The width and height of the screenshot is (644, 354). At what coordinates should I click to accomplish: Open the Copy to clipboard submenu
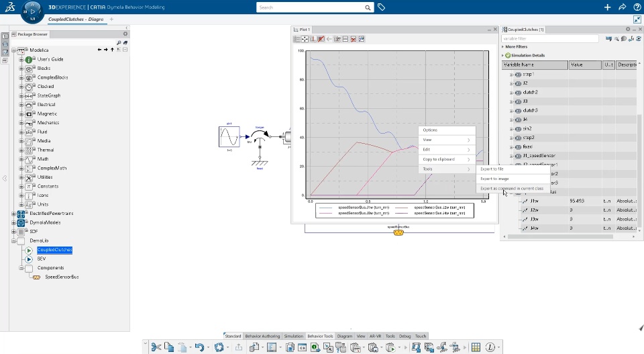(x=447, y=159)
